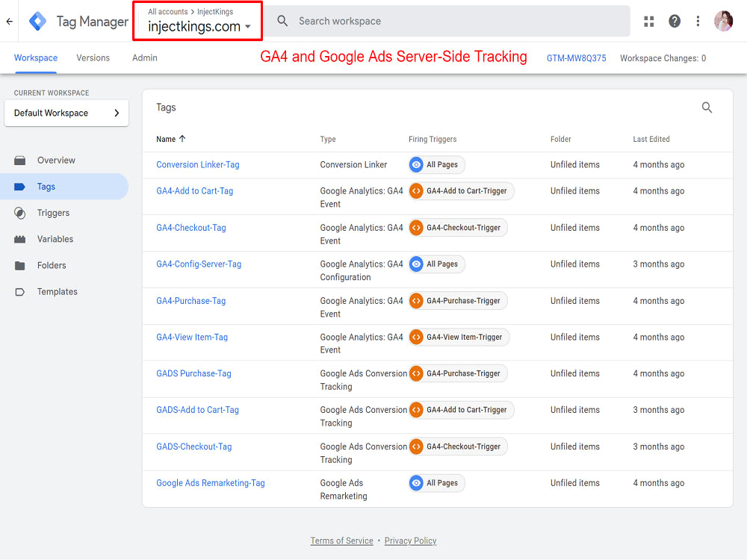
Task: Click GA4-Checkout-Trigger on GA4-Checkout-Tag row
Action: point(458,228)
